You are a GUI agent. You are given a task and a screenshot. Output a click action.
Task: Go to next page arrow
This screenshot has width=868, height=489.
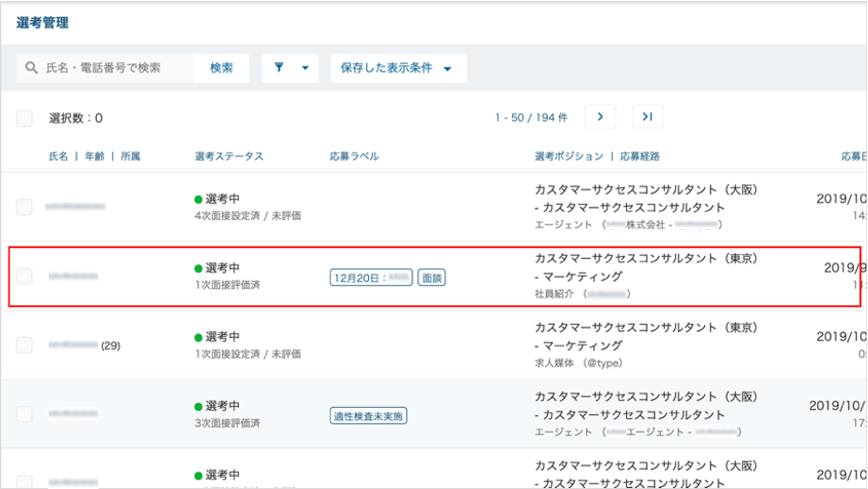coord(600,117)
